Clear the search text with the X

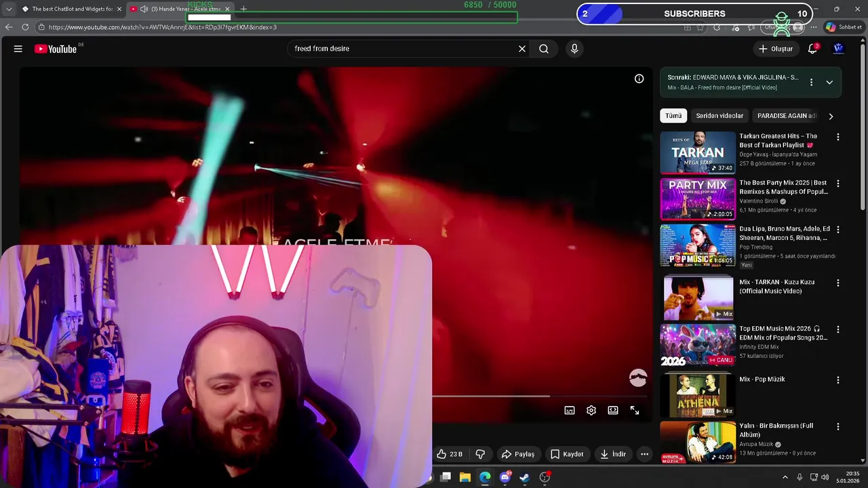click(x=522, y=49)
